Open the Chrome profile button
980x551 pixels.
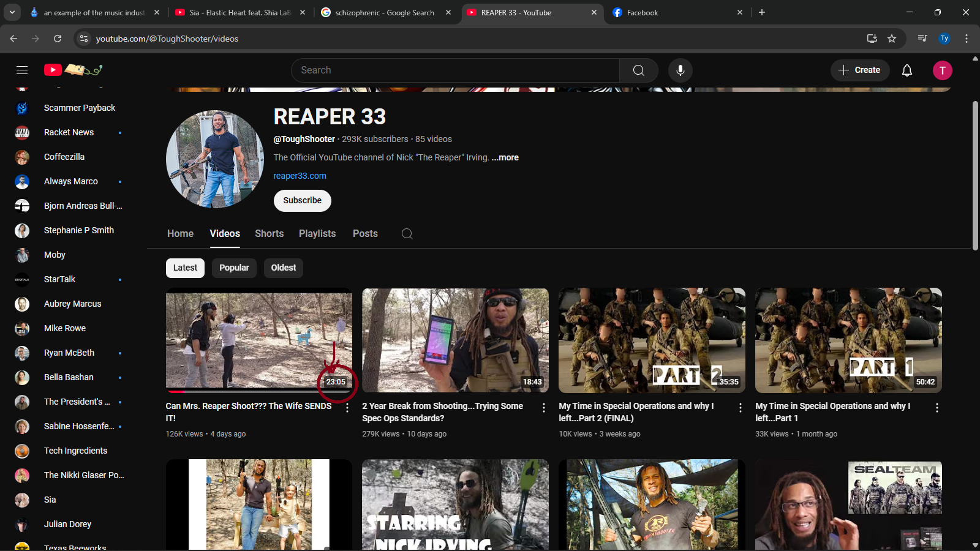pyautogui.click(x=944, y=39)
